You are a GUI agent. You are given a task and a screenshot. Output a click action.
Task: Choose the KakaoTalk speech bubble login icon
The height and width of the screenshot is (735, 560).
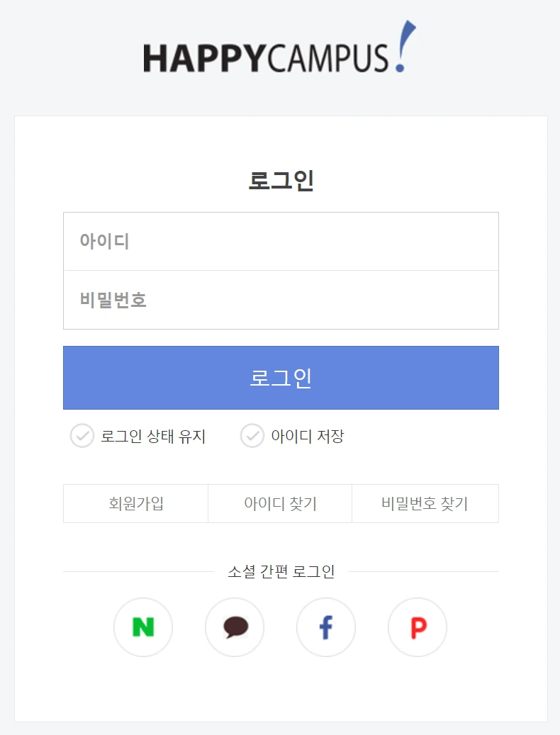pos(235,627)
